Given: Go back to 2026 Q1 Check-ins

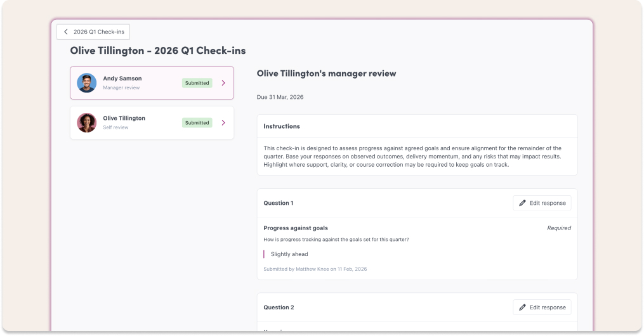Looking at the screenshot, I should [x=98, y=32].
